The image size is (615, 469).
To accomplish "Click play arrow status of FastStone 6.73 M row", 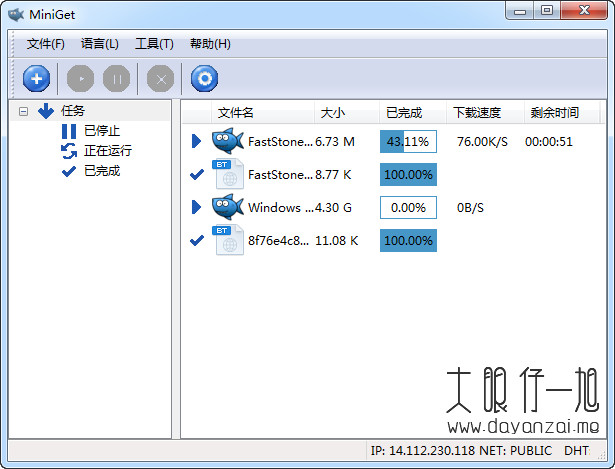I will pos(197,141).
